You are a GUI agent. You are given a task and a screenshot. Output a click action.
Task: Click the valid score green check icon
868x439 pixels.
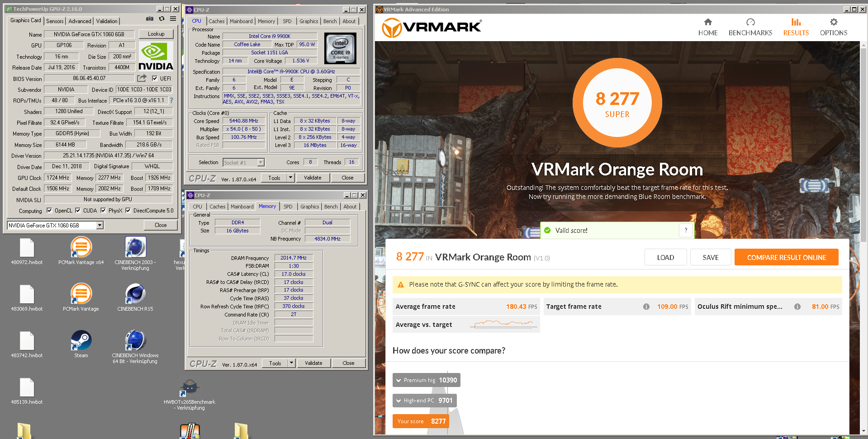click(x=547, y=230)
